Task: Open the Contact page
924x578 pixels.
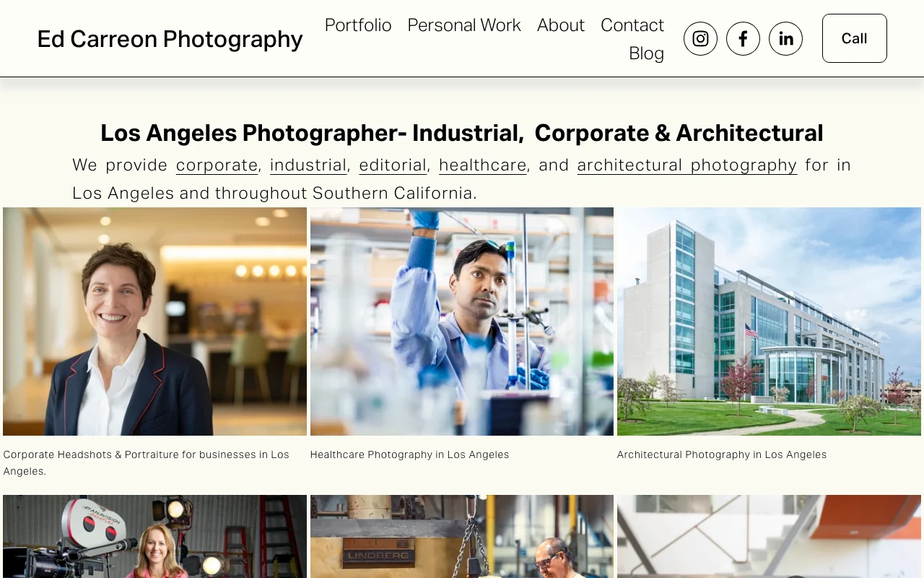Action: [x=632, y=25]
